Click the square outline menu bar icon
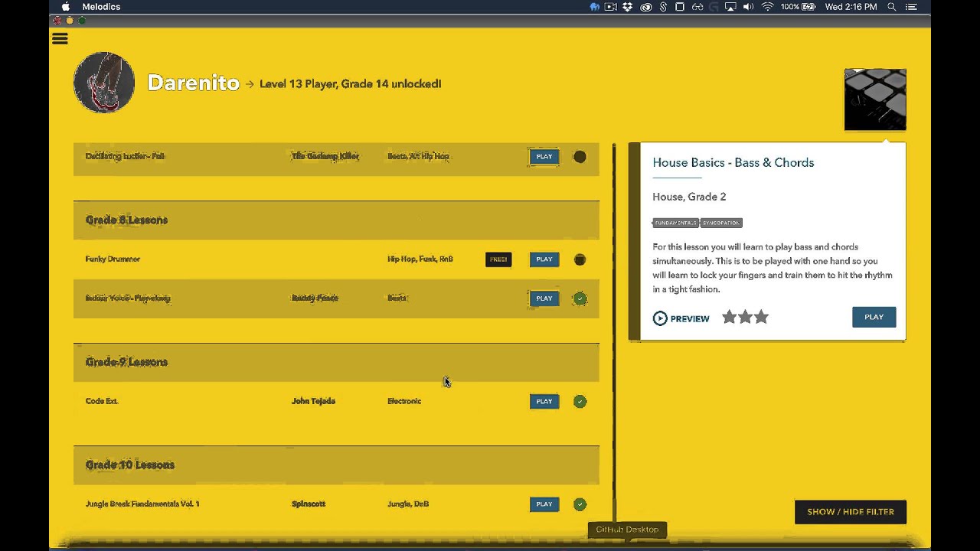Screen dimensions: 980x551 680,7
